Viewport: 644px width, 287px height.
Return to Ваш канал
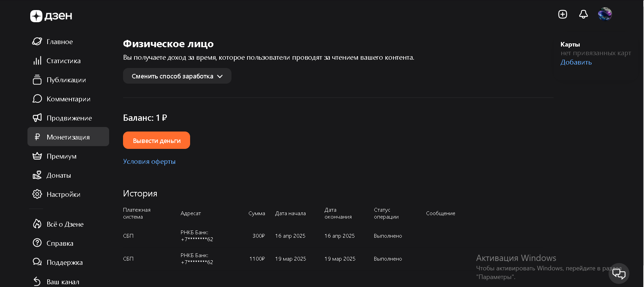click(63, 282)
